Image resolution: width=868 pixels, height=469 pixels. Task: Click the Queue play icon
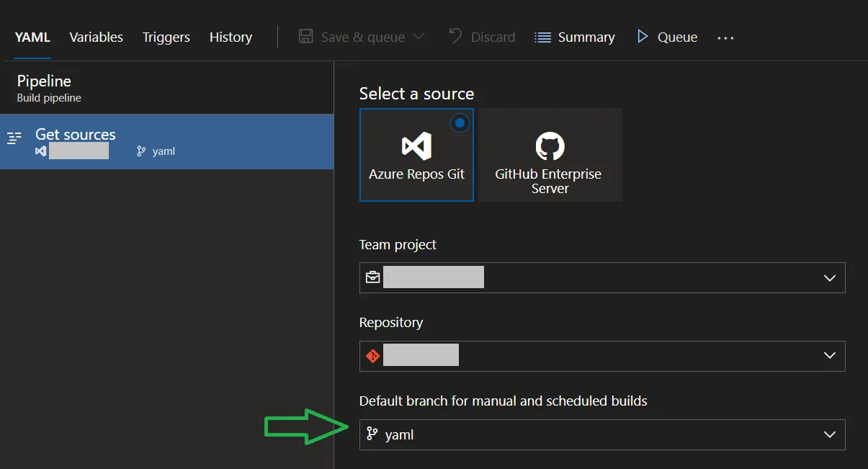[x=643, y=37]
